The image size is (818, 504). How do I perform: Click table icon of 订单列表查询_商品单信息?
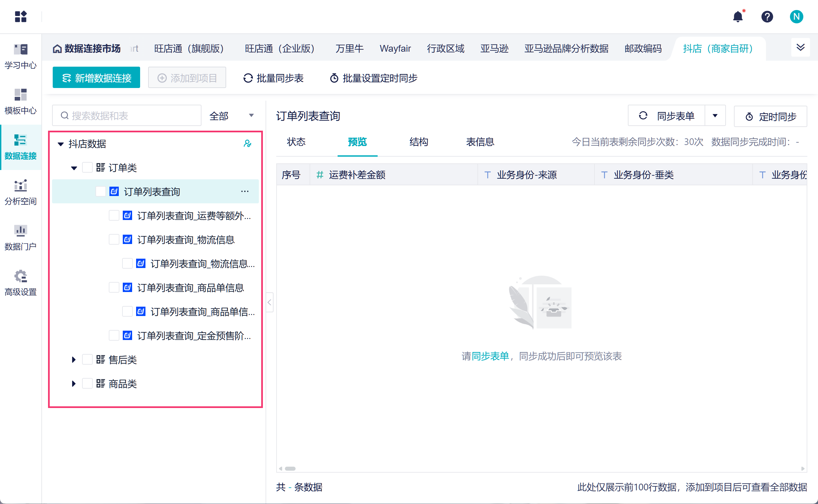pyautogui.click(x=127, y=287)
